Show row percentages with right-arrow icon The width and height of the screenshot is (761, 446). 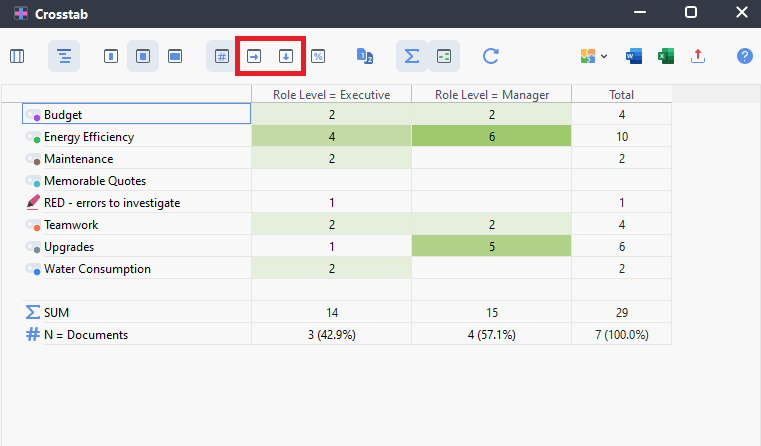254,56
